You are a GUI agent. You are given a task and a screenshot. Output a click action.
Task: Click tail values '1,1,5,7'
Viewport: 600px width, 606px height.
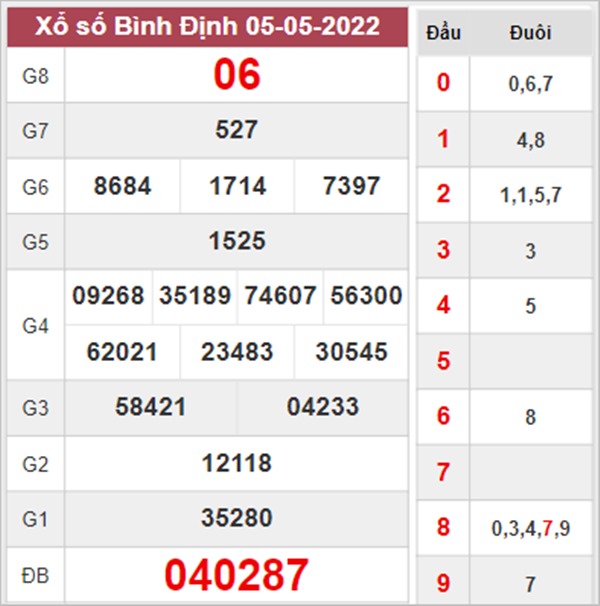coord(530,196)
